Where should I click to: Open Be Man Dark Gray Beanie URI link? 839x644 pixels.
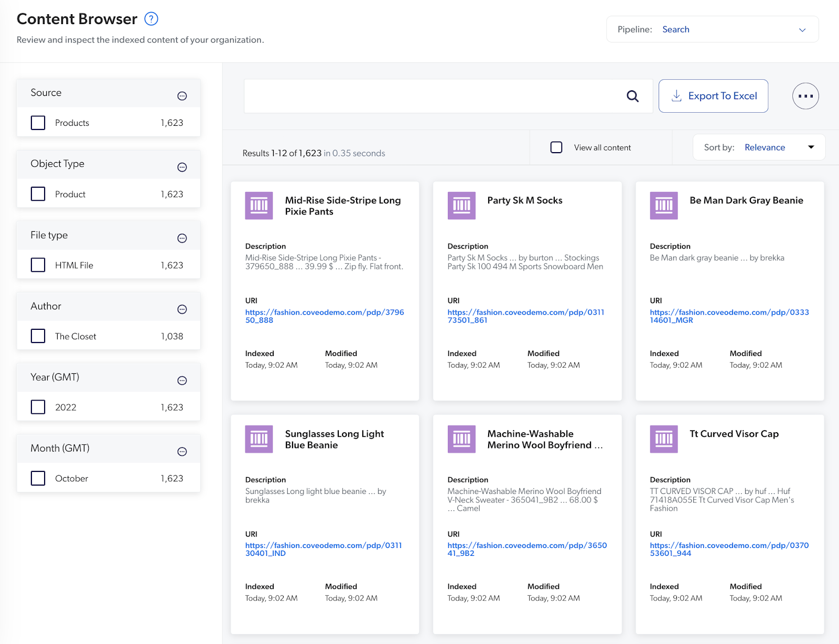729,316
